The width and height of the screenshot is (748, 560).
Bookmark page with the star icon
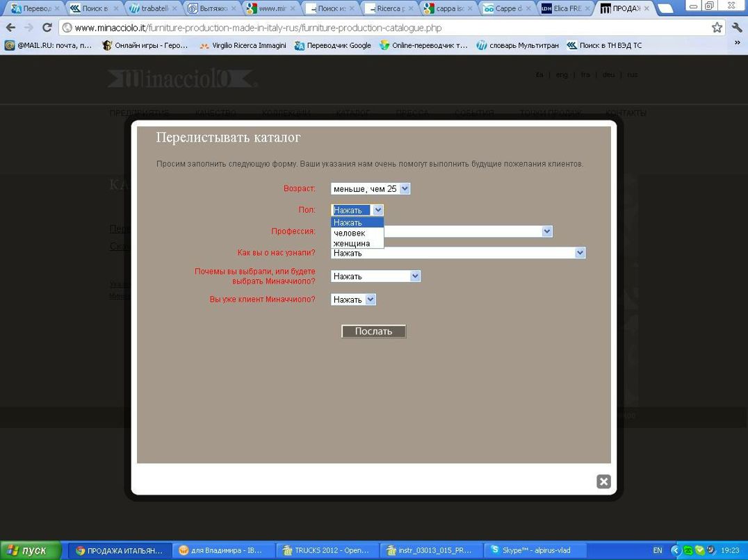click(x=717, y=28)
